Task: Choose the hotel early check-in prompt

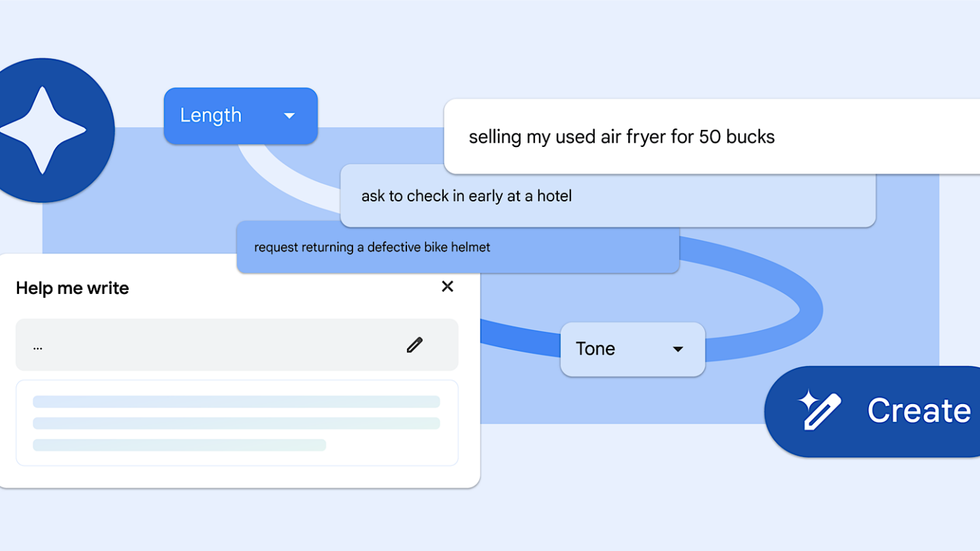Action: [466, 197]
